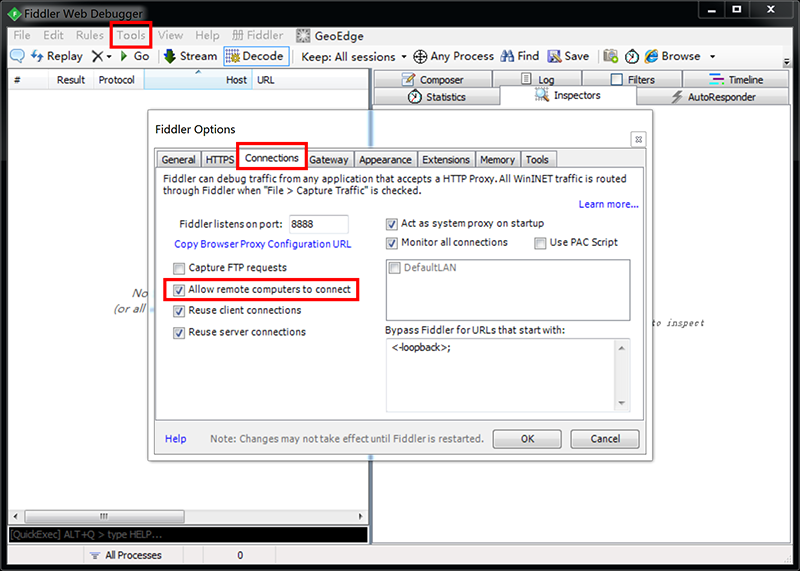Image resolution: width=800 pixels, height=571 pixels.
Task: Click the listen port field 8888
Action: pos(319,224)
